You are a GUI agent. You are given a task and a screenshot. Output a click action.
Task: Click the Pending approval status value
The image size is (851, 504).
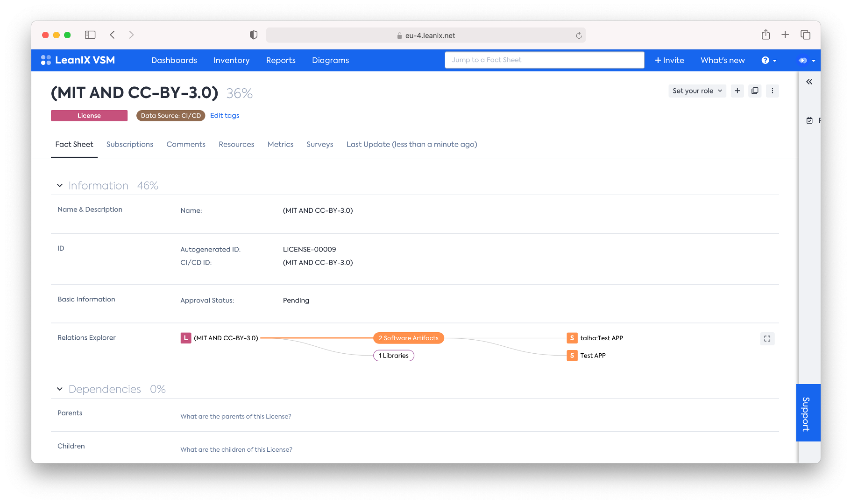tap(296, 301)
